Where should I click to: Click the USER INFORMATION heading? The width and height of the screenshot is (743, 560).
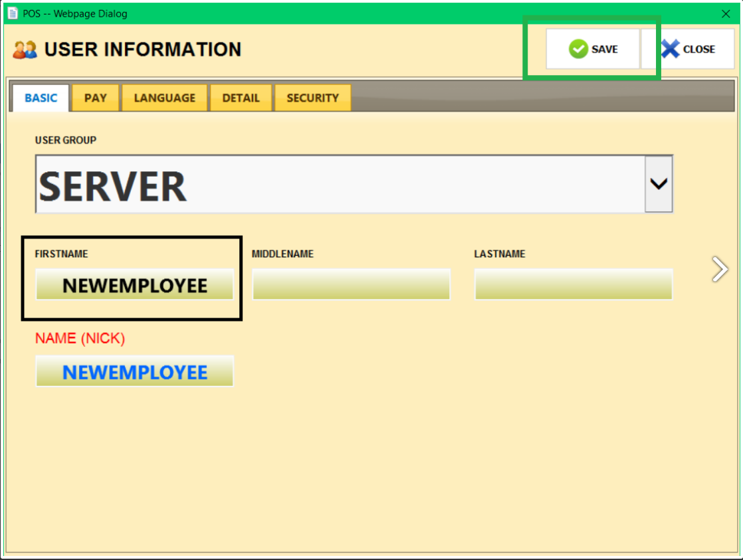[x=143, y=49]
